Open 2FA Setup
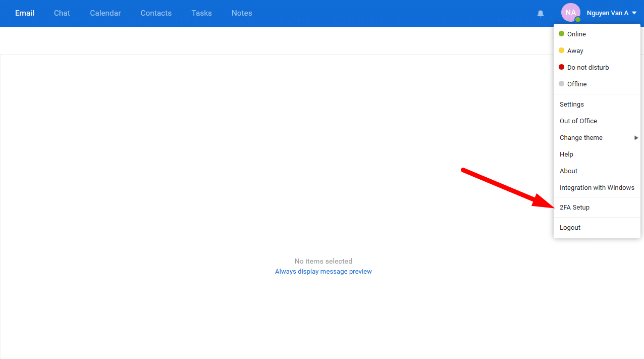The height and width of the screenshot is (359, 644). (x=574, y=208)
